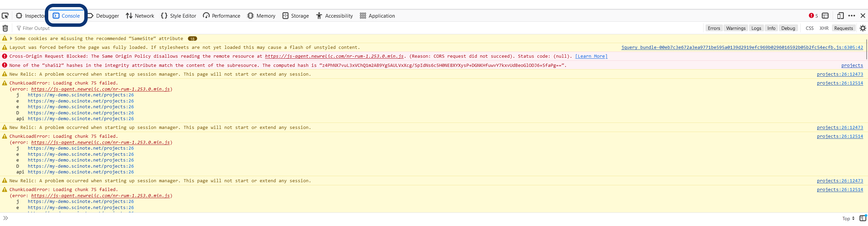Activate the element picker tool
The width and height of the screenshot is (868, 226).
coord(5,16)
